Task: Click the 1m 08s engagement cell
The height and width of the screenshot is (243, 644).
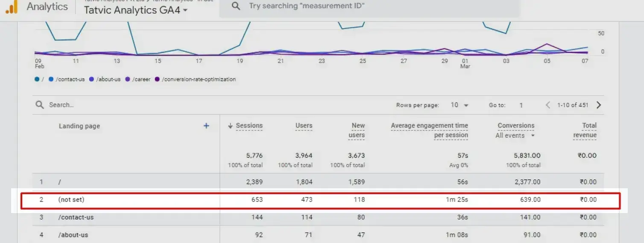Action: coord(457,235)
